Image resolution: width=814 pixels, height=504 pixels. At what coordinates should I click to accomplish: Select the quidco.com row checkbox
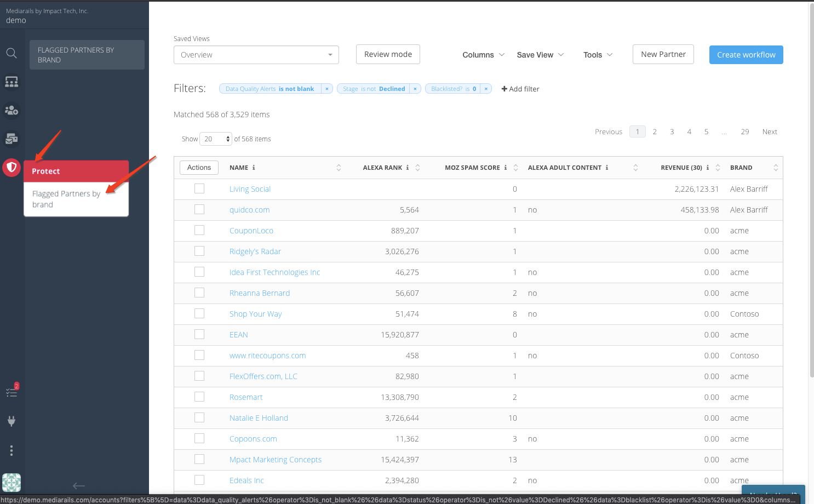point(199,209)
